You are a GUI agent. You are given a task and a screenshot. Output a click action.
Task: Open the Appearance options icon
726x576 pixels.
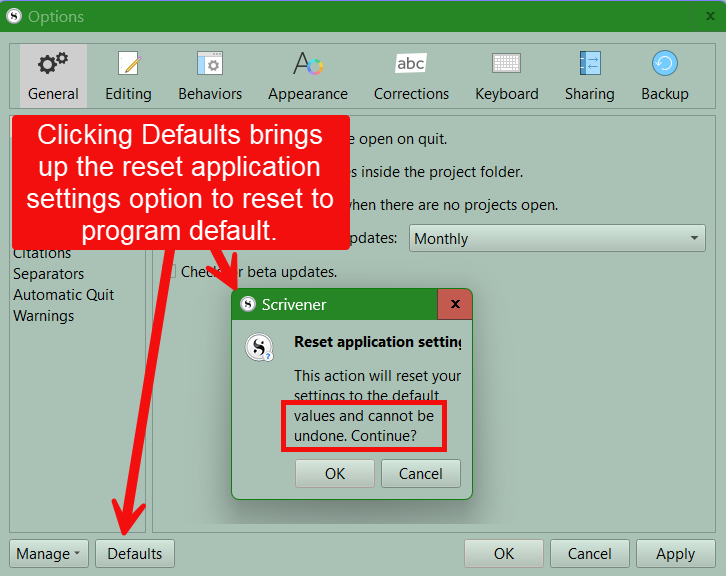pyautogui.click(x=308, y=65)
